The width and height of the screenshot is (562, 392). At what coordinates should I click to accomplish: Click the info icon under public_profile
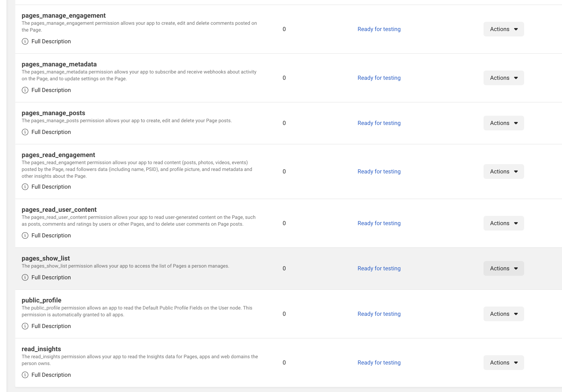pyautogui.click(x=25, y=326)
